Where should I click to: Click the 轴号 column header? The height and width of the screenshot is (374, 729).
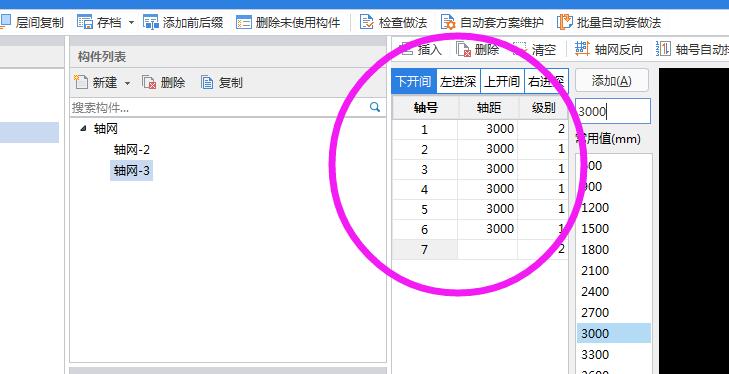coord(425,108)
